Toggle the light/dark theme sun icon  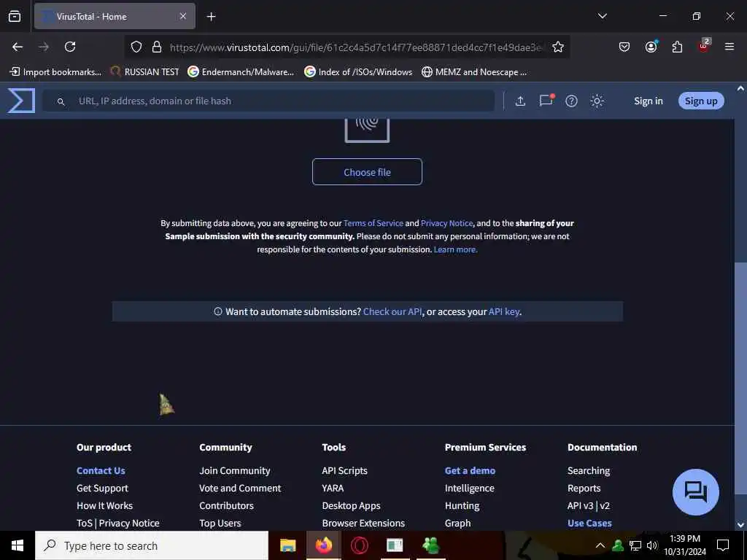[597, 101]
